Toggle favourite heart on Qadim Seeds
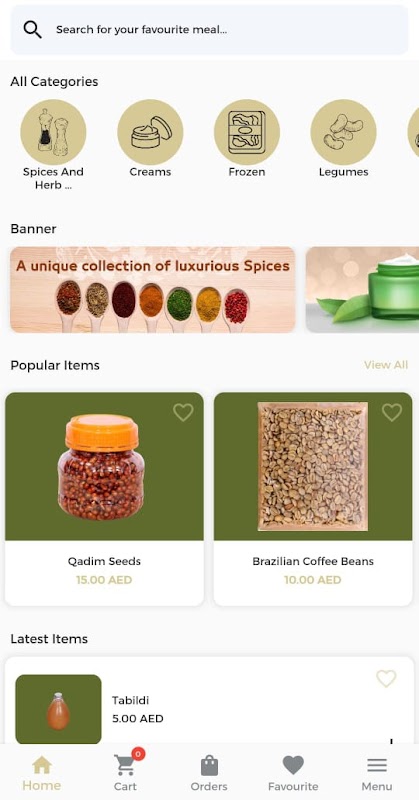Screen dimensions: 419x800 click(183, 412)
